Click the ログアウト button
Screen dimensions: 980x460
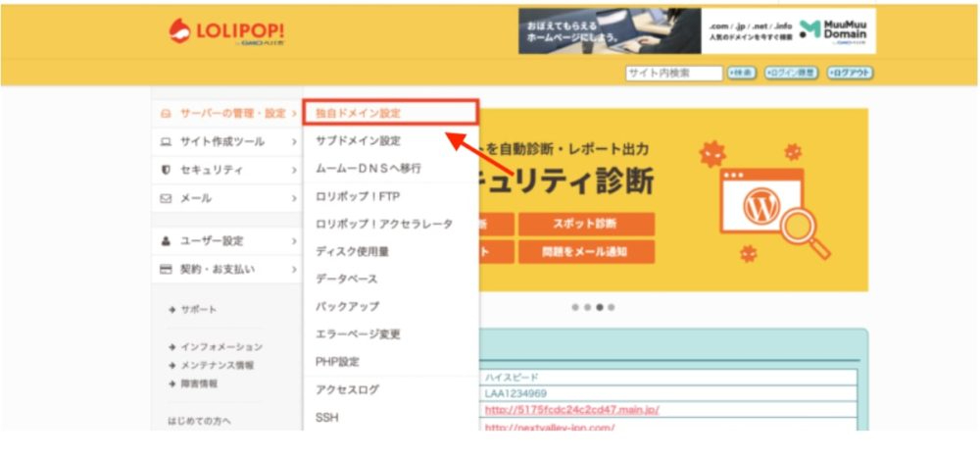[850, 74]
